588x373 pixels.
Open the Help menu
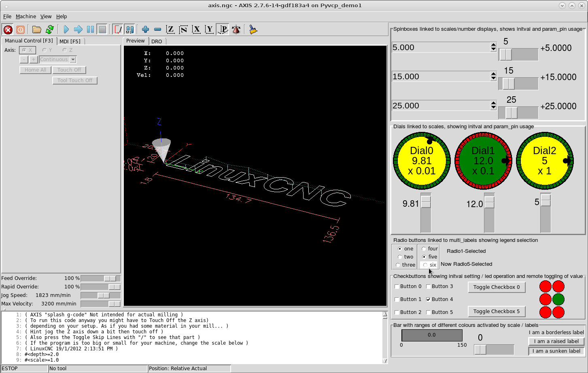(62, 17)
